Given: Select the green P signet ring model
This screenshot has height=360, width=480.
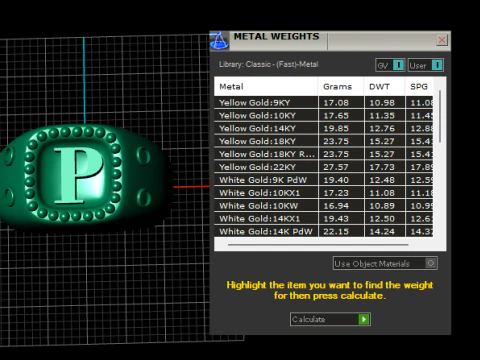Looking at the screenshot, I should tap(82, 175).
